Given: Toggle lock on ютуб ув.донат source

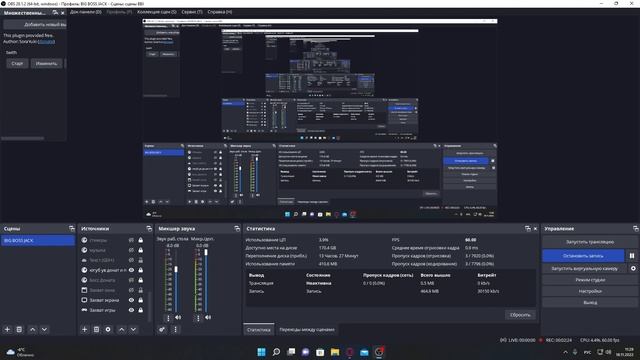Looking at the screenshot, I should (140, 270).
